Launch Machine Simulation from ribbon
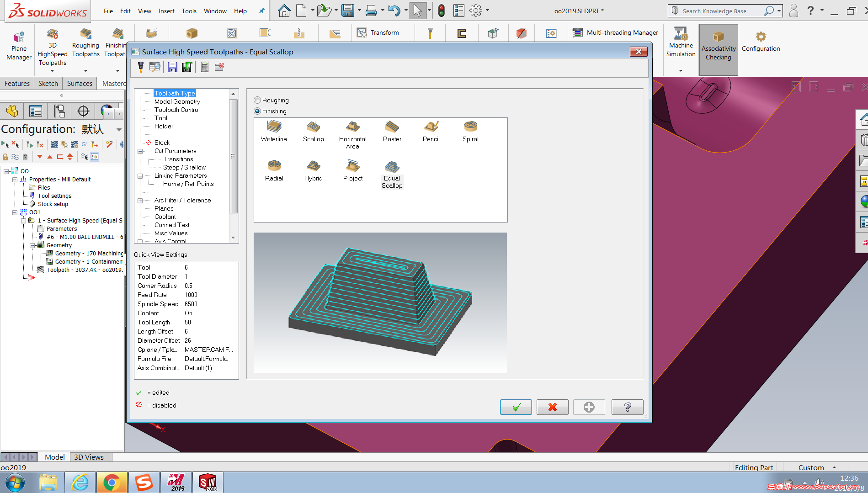This screenshot has height=493, width=868. point(681,42)
